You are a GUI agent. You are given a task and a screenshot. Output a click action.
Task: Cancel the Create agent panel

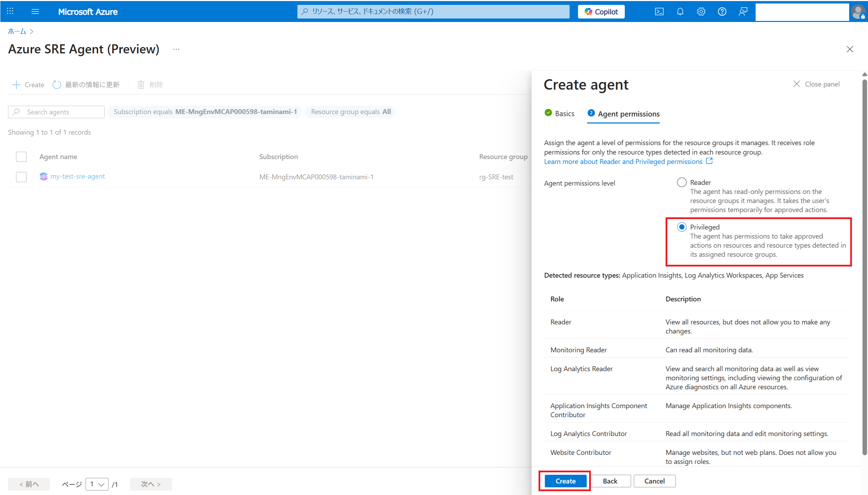[x=654, y=481]
